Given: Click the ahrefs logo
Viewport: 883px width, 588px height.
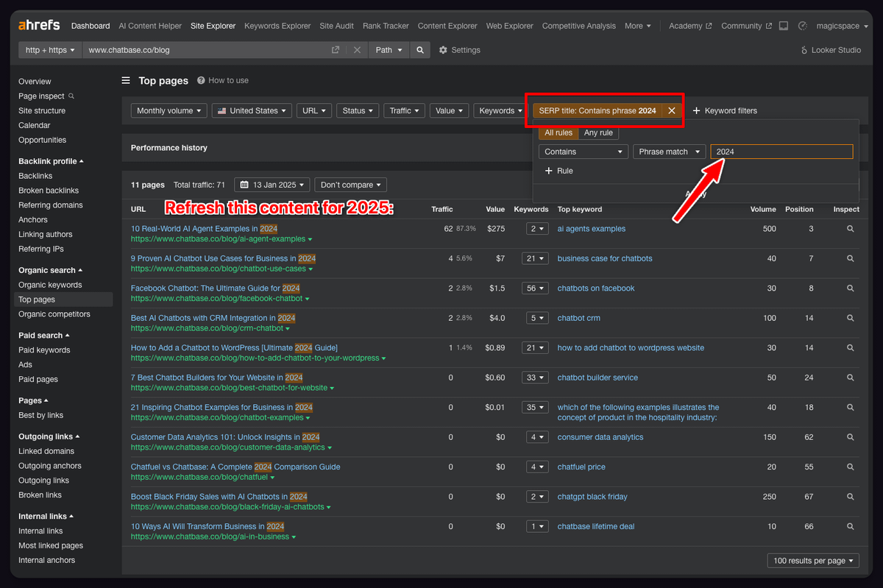Looking at the screenshot, I should (x=40, y=26).
